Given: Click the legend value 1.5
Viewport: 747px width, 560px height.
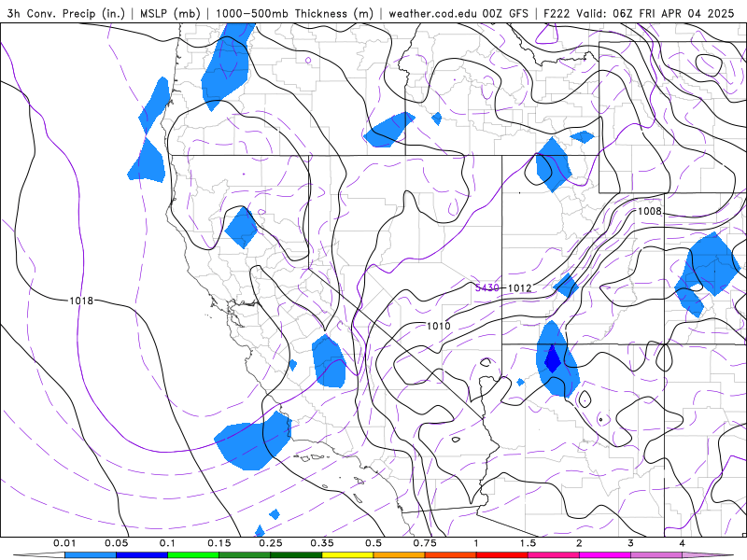Looking at the screenshot, I should tap(528, 543).
